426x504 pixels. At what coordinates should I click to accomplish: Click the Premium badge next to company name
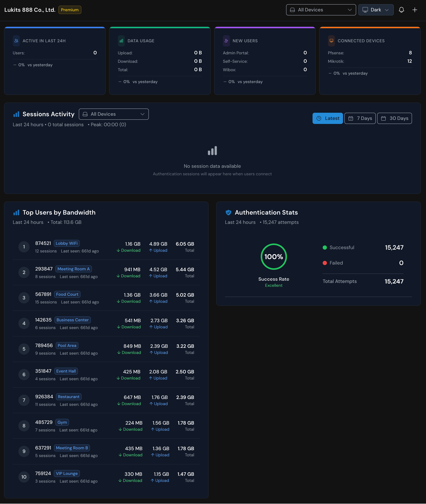[x=70, y=10]
